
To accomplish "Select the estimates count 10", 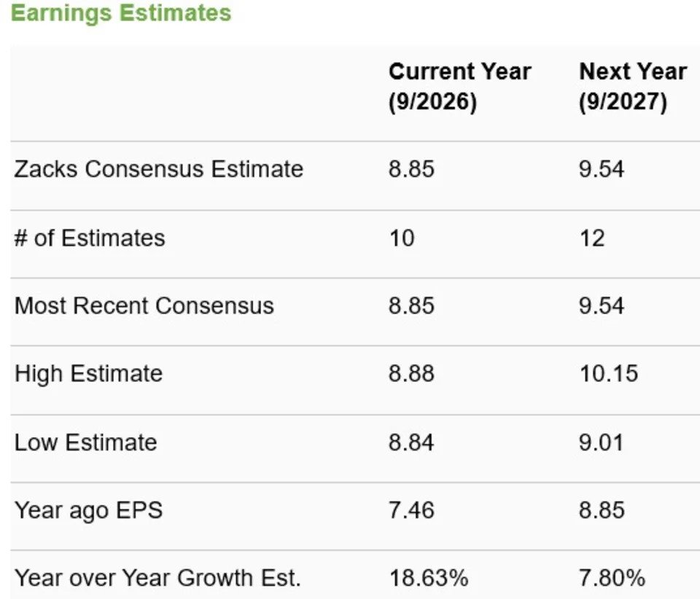I will (x=401, y=238).
